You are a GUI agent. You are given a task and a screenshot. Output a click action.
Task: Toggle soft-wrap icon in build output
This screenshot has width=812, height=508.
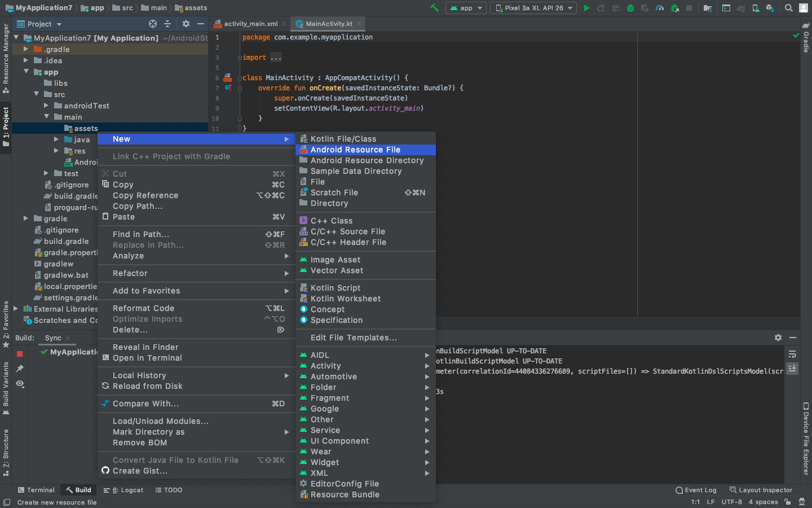(x=792, y=354)
